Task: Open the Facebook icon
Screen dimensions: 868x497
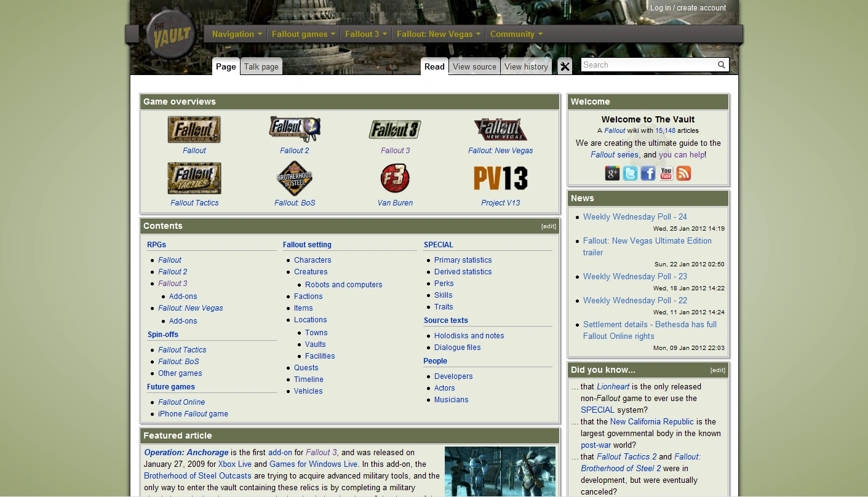Action: 648,173
